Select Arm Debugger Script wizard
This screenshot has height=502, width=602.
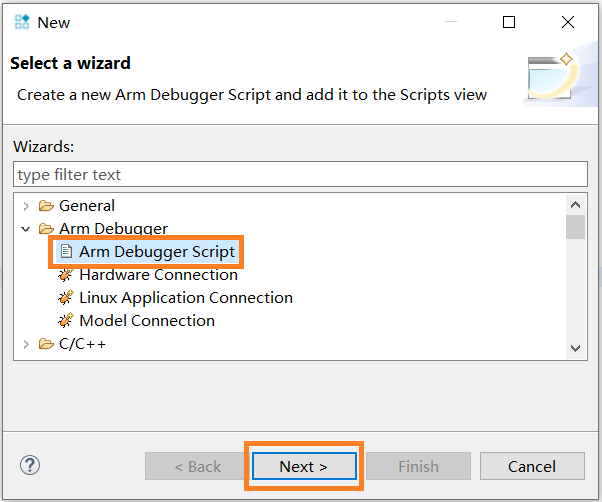156,252
